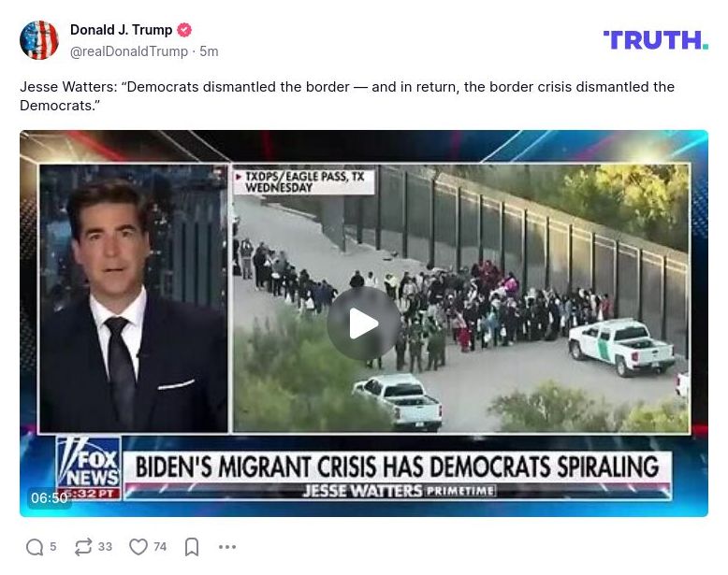Click the like count 74

point(160,547)
